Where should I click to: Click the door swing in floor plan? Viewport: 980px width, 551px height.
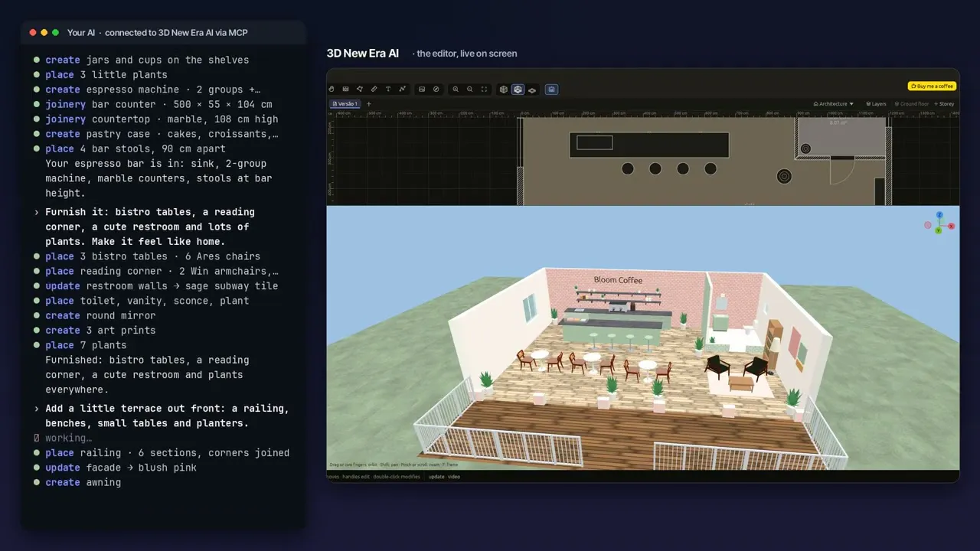(843, 172)
